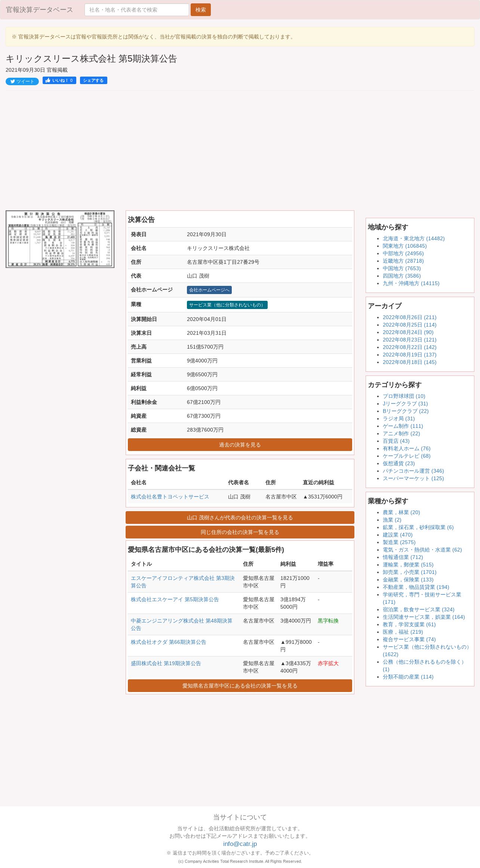Open archive 2022年08月24日 (90)

pos(408,332)
